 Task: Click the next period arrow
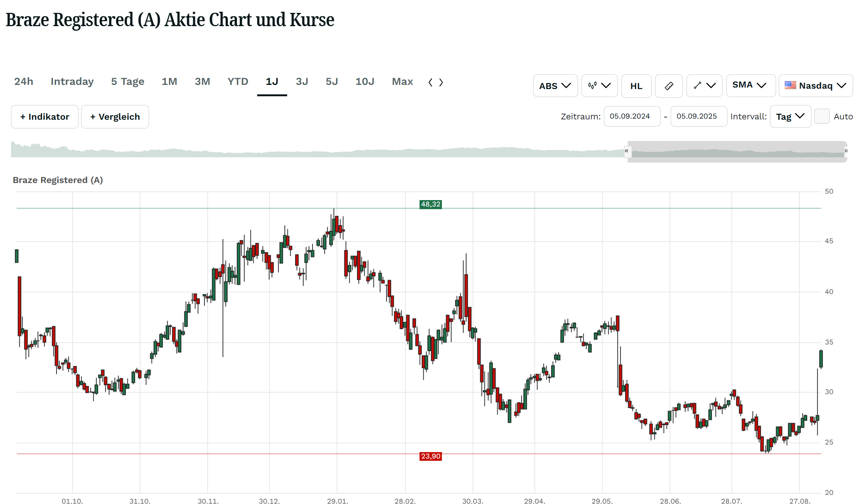(441, 82)
